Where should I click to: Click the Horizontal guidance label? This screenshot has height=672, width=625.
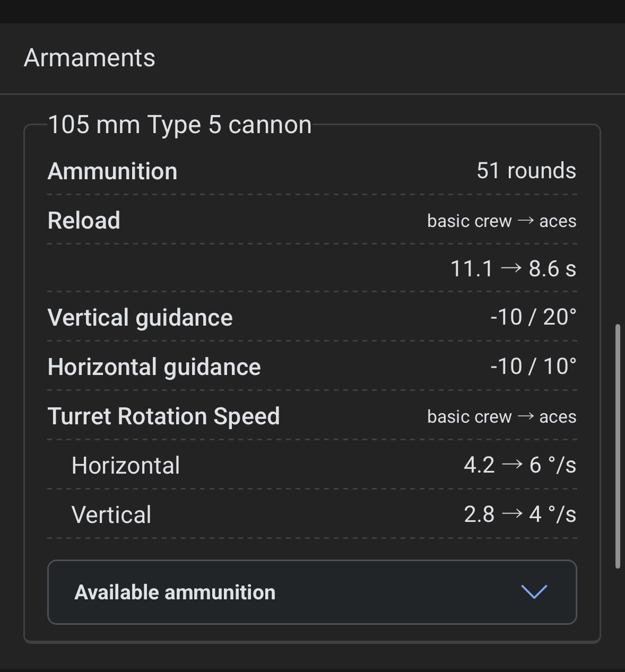154,367
